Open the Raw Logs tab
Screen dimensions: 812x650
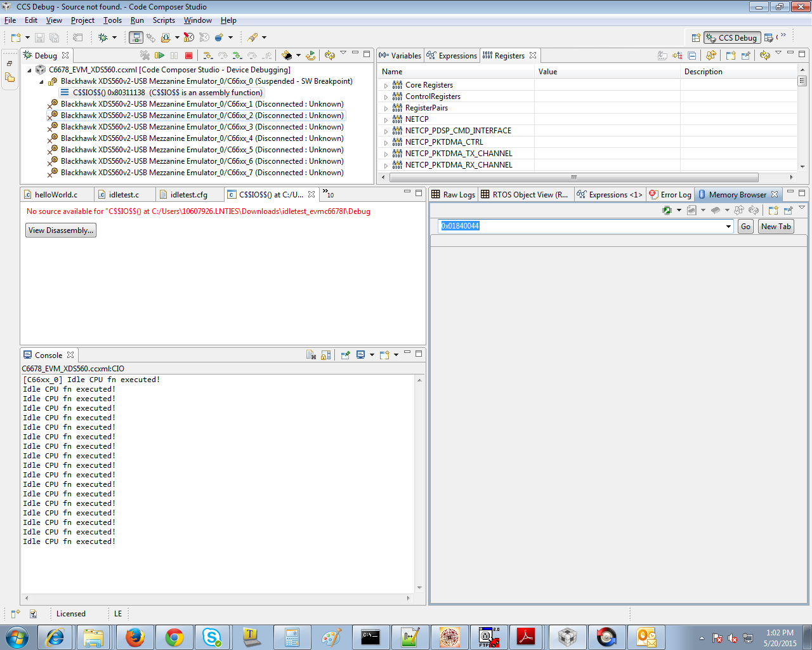(x=454, y=194)
